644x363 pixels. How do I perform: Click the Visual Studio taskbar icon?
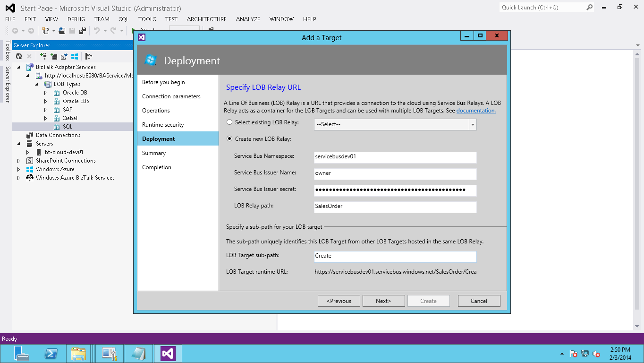[x=168, y=354]
